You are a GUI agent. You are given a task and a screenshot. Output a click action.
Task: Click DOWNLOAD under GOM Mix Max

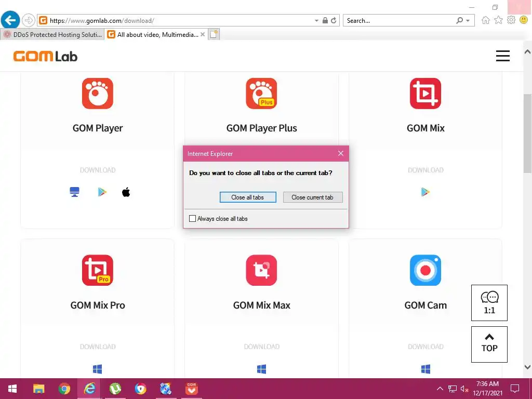[262, 347]
